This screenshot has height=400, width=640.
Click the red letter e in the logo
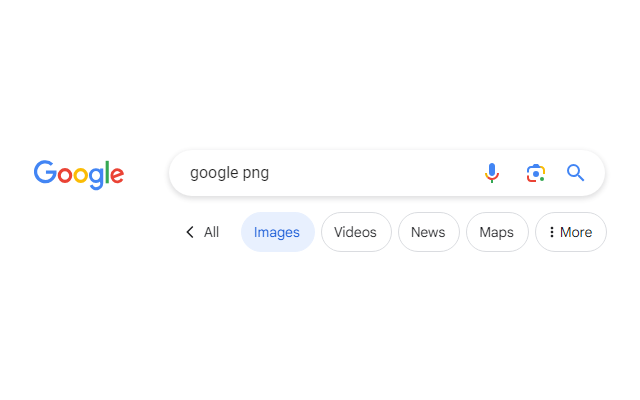(116, 176)
